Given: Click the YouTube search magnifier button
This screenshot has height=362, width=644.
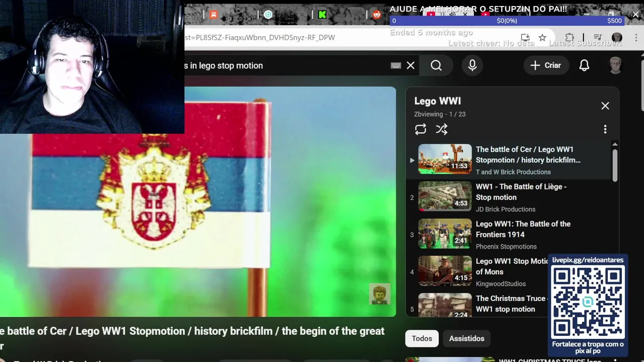Looking at the screenshot, I should (x=436, y=65).
